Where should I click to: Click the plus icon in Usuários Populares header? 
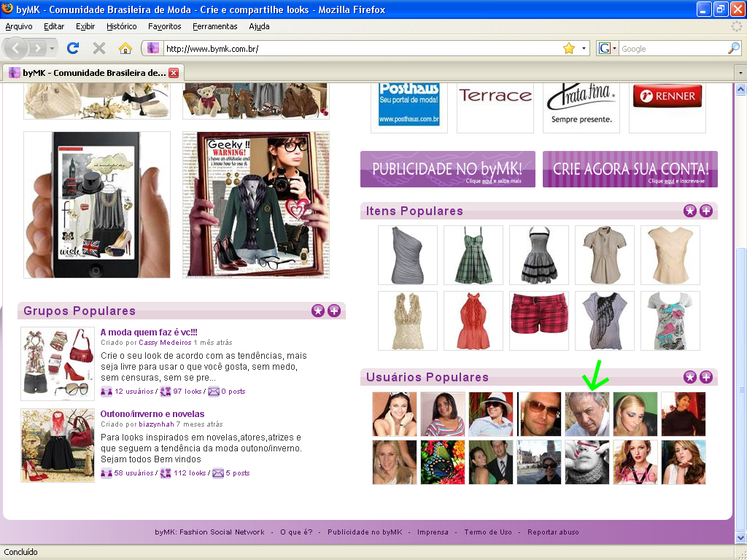[x=706, y=377]
